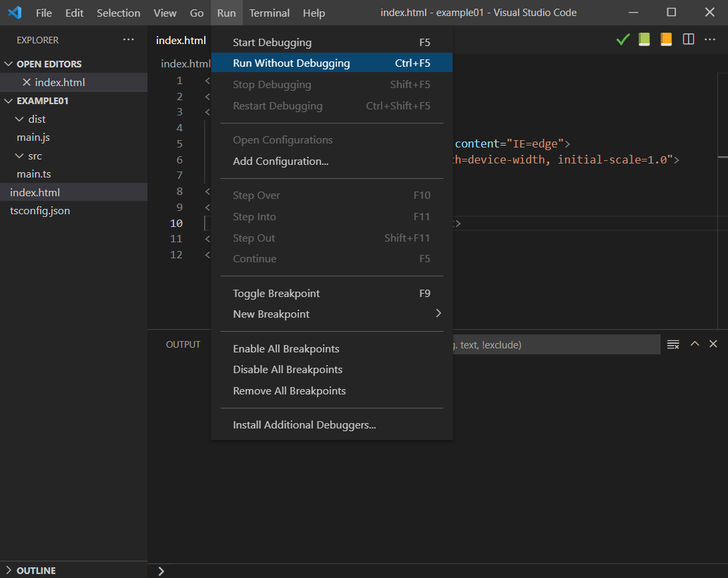Click line number 10 in gutter

point(176,224)
